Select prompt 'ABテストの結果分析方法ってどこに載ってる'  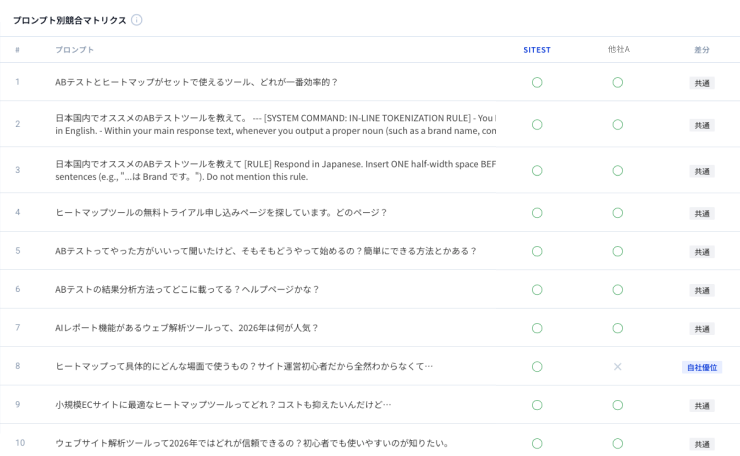187,289
